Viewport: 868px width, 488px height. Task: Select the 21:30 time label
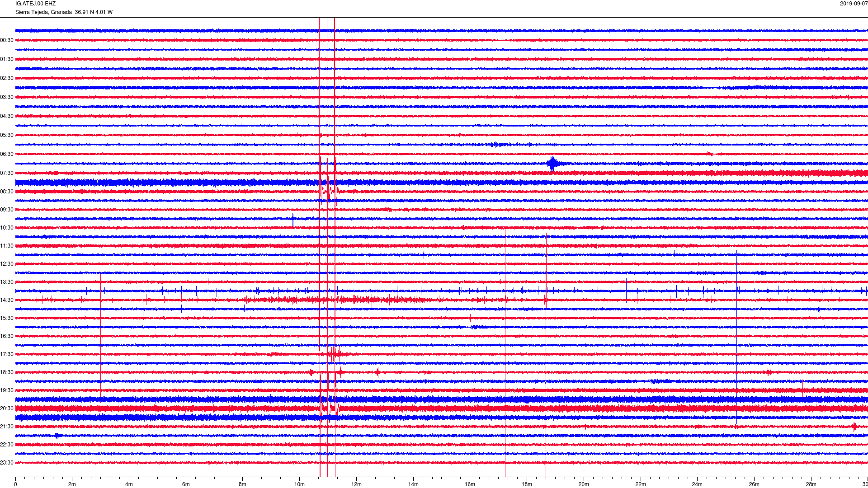7,427
